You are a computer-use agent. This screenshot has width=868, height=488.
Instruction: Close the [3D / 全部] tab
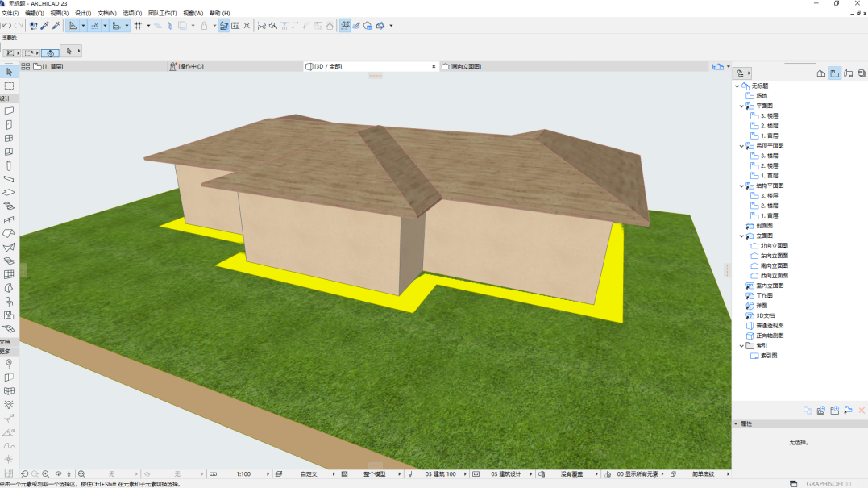tap(434, 66)
